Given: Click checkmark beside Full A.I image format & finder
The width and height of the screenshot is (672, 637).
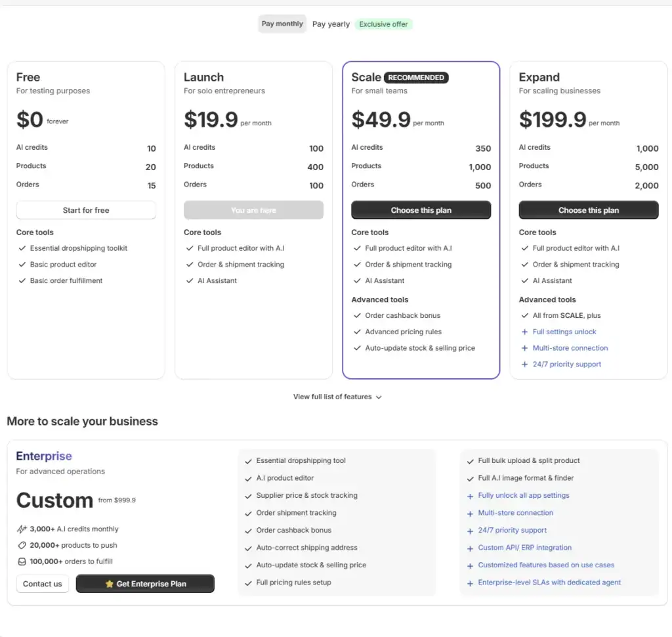Looking at the screenshot, I should click(x=470, y=479).
